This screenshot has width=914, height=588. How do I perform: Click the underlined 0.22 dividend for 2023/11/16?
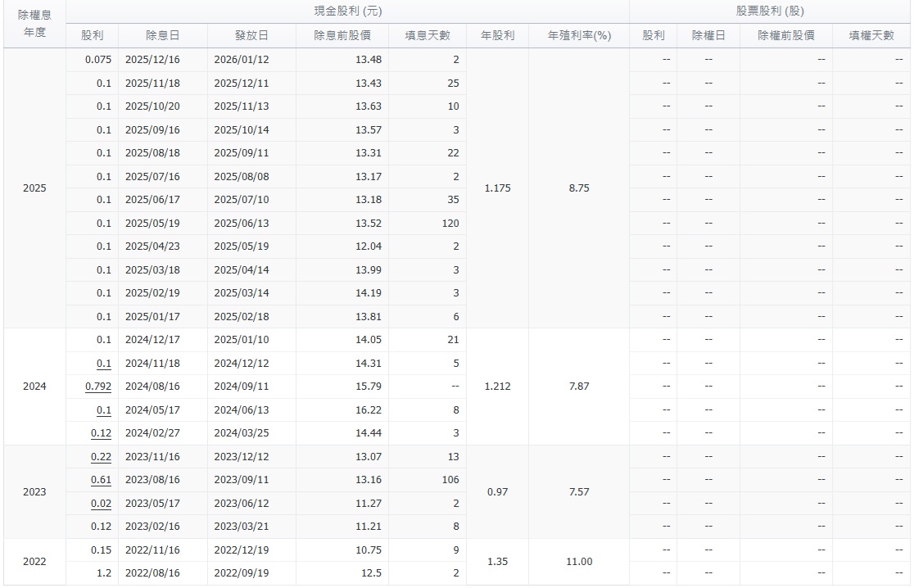102,457
